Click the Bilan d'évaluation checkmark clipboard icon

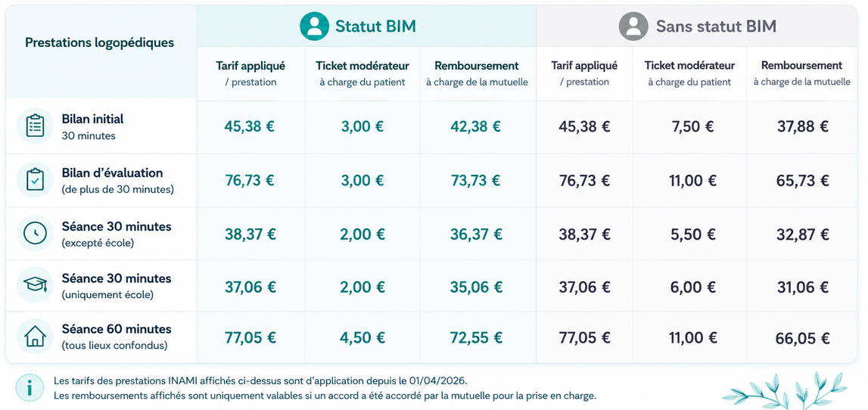(36, 180)
